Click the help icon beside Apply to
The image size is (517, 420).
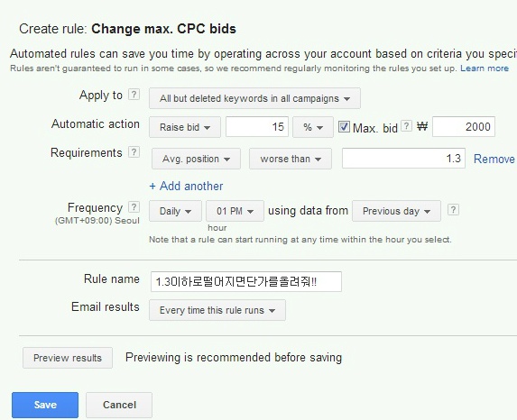[x=134, y=95]
